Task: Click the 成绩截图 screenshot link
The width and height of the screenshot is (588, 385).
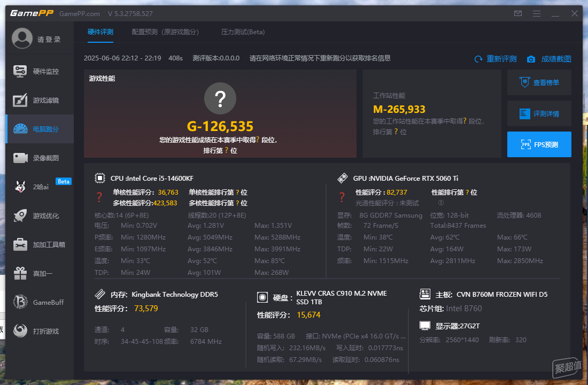Action: pos(556,59)
